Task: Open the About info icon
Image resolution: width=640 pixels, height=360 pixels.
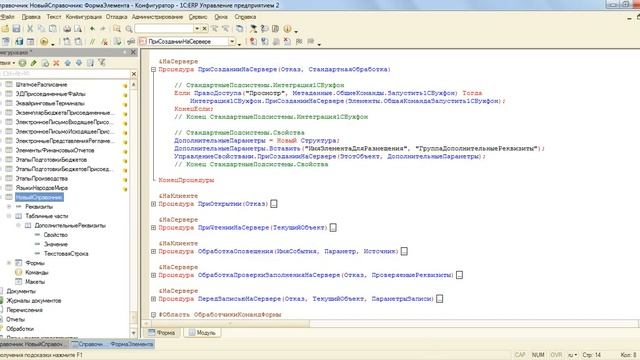Action: pos(287,29)
